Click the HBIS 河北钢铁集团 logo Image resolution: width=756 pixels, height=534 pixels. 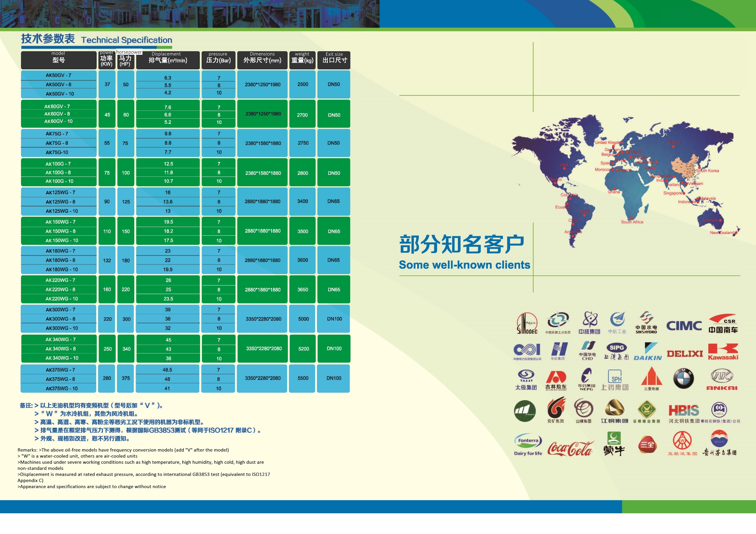pyautogui.click(x=684, y=414)
